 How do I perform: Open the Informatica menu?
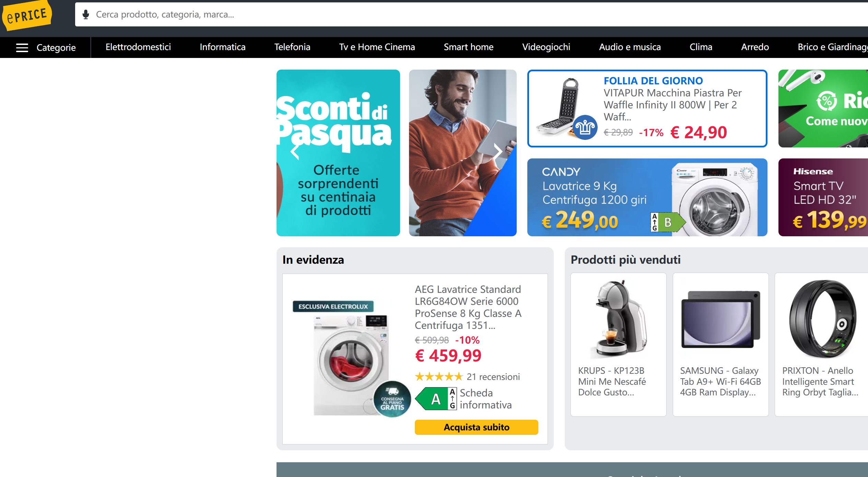[223, 47]
